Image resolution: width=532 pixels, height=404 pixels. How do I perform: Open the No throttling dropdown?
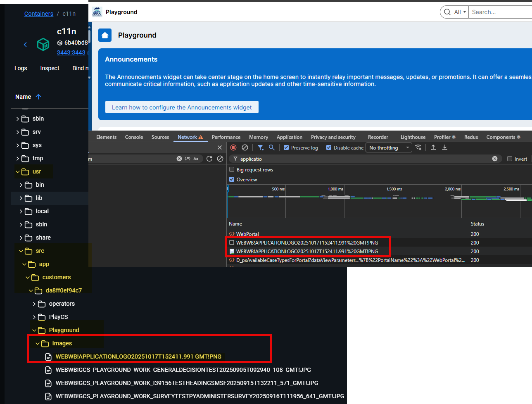click(x=388, y=147)
